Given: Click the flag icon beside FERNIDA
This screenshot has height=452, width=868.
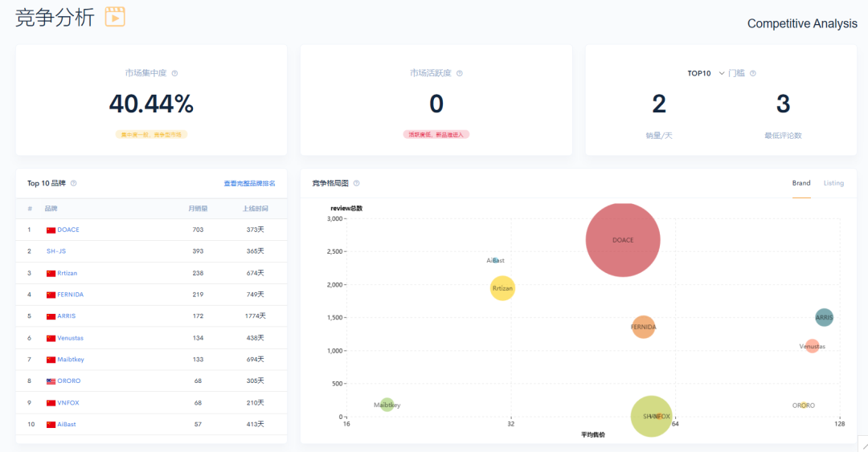Looking at the screenshot, I should pyautogui.click(x=51, y=295).
